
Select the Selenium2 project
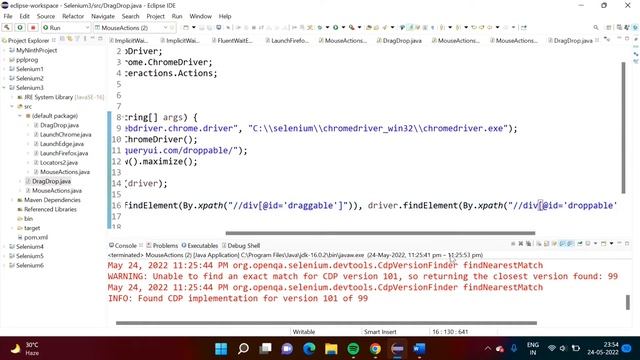29,78
